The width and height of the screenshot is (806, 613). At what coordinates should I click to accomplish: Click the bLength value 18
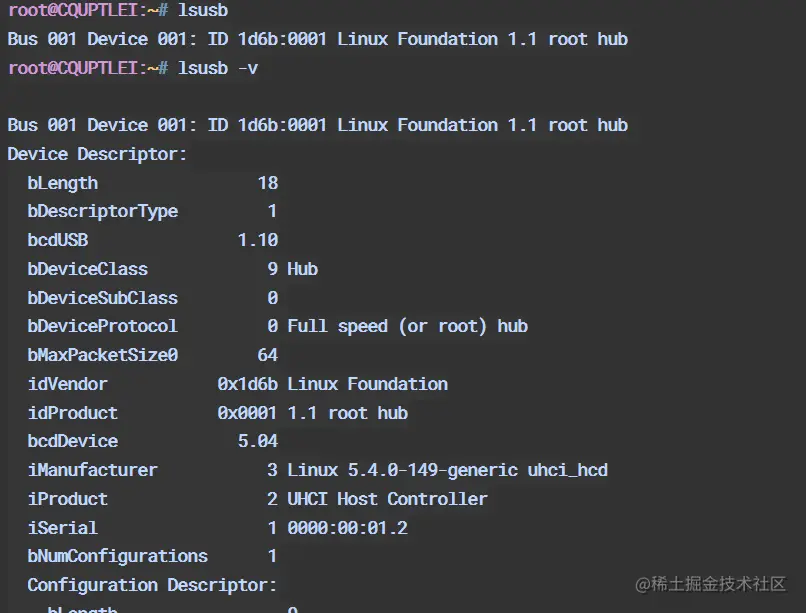click(268, 183)
